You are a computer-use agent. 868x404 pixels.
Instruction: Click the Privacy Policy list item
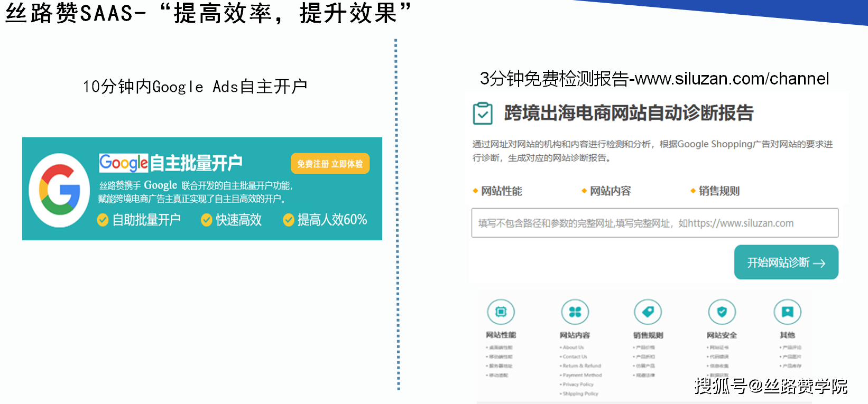pyautogui.click(x=578, y=384)
